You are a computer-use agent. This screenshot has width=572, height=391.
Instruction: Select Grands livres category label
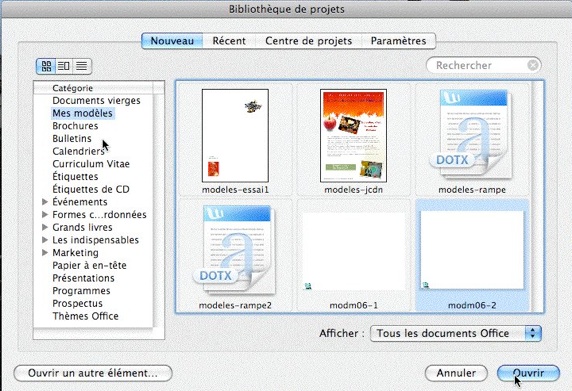coord(82,227)
